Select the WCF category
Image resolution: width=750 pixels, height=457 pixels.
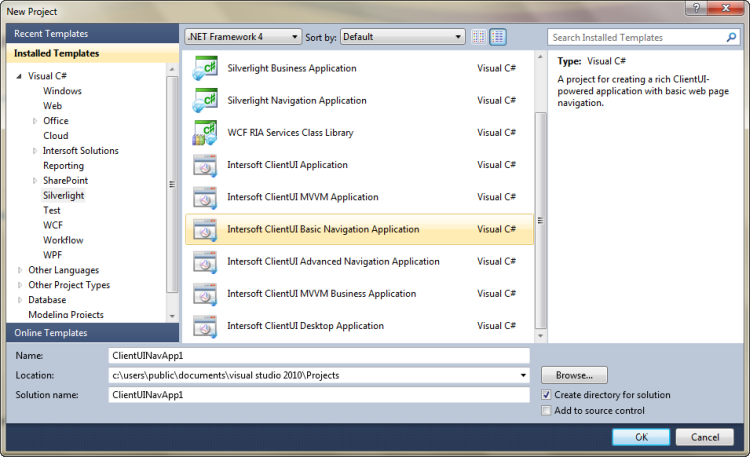click(x=53, y=225)
